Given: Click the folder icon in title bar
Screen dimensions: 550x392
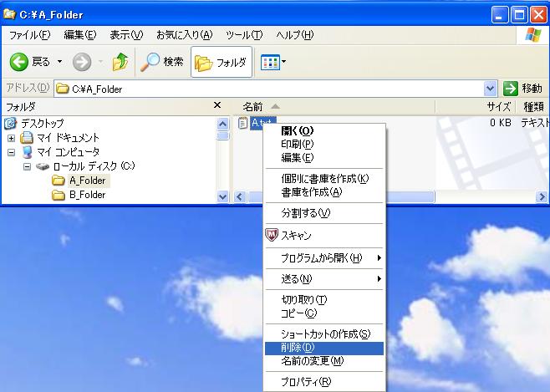Looking at the screenshot, I should pyautogui.click(x=8, y=14).
